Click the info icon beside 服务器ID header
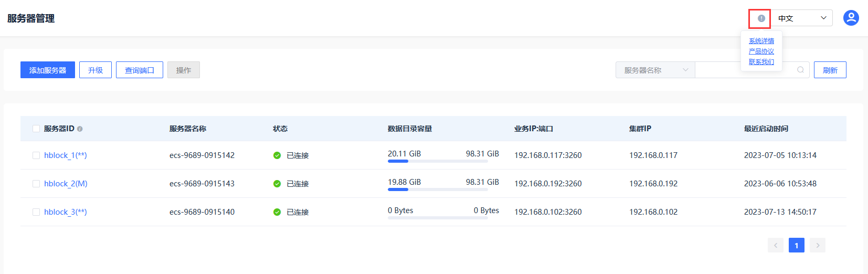The height and width of the screenshot is (274, 868). (x=80, y=129)
